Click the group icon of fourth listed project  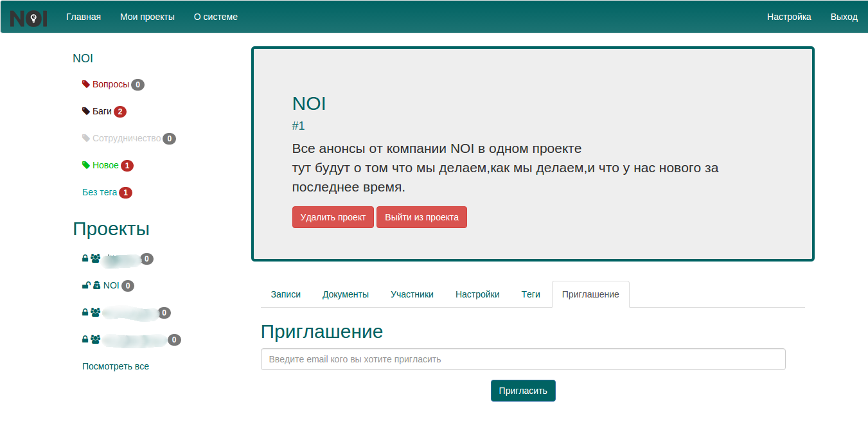(x=96, y=339)
